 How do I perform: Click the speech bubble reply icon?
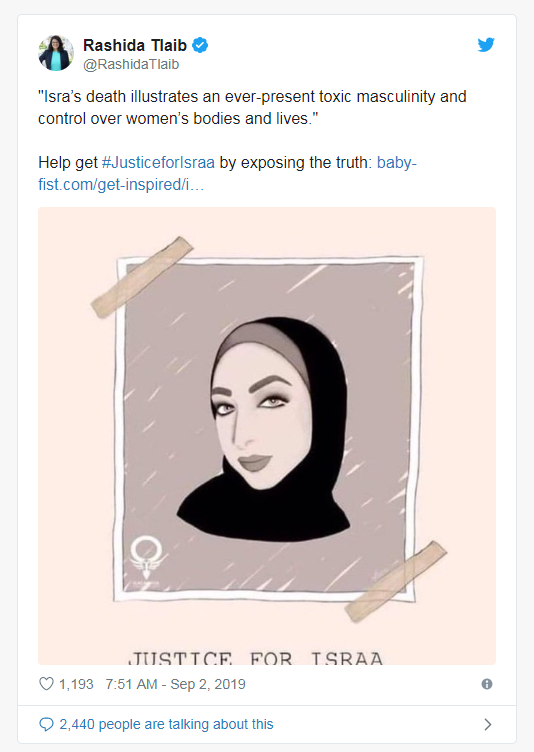tap(46, 724)
